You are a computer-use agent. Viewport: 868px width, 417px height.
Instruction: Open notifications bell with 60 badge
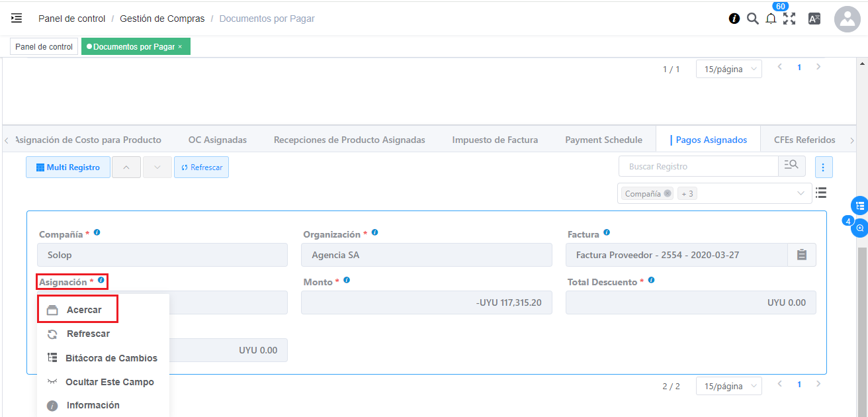point(771,19)
